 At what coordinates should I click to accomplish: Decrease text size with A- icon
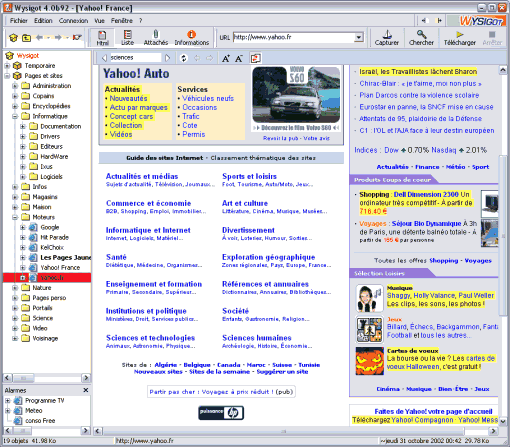click(239, 58)
